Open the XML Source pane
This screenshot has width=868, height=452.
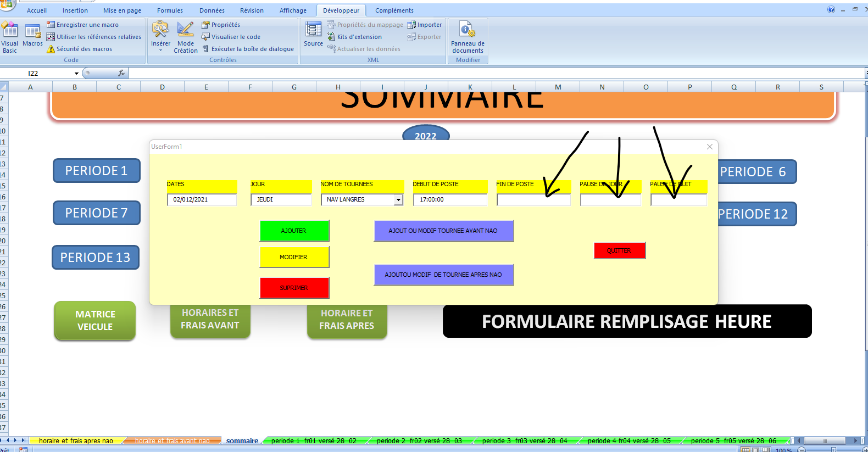tap(313, 34)
